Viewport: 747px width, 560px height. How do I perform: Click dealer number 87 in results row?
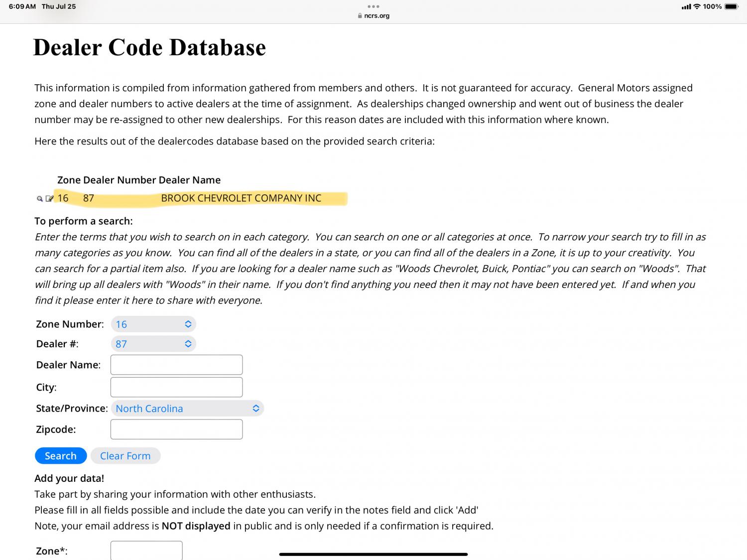tap(89, 198)
